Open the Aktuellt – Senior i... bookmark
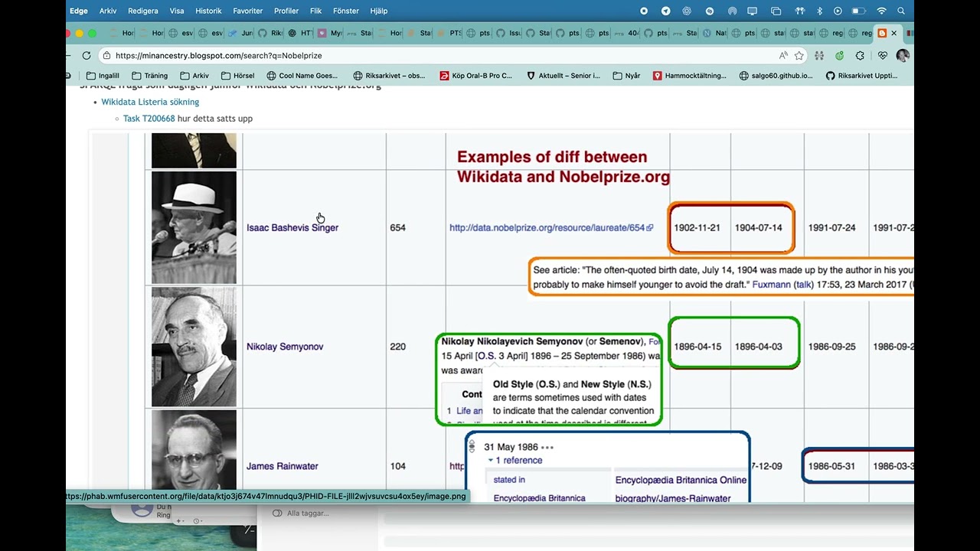The image size is (980, 551). tap(563, 76)
